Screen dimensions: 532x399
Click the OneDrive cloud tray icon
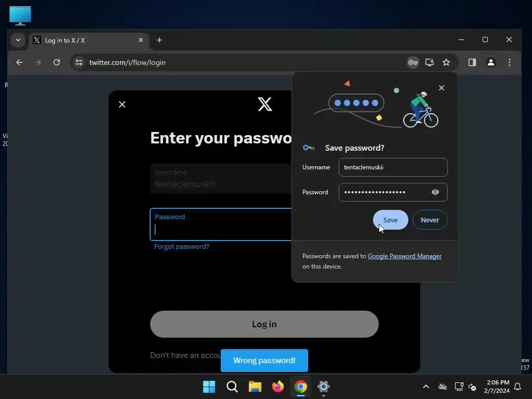coord(443,387)
